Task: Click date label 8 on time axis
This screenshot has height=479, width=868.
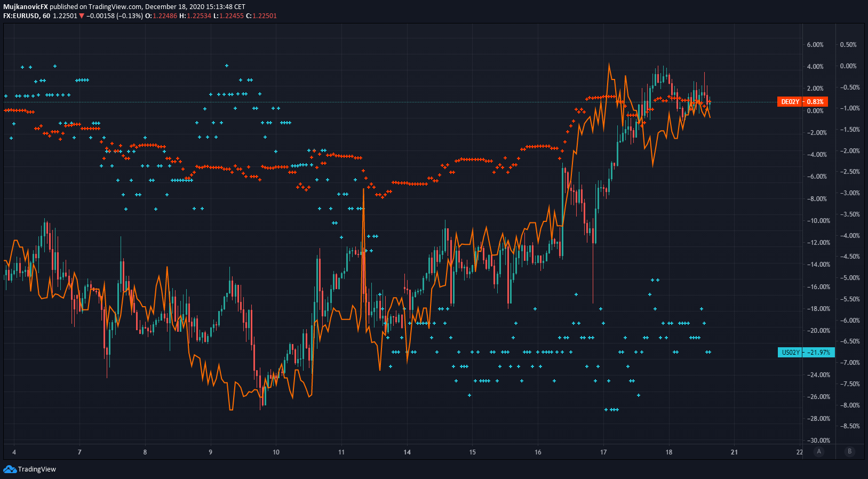Action: [x=145, y=452]
